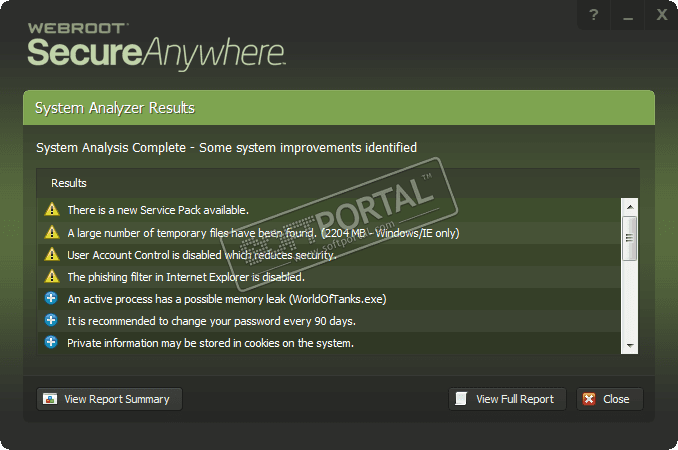Minimize the SecureAnywhere window
This screenshot has height=450, width=678.
(x=628, y=15)
